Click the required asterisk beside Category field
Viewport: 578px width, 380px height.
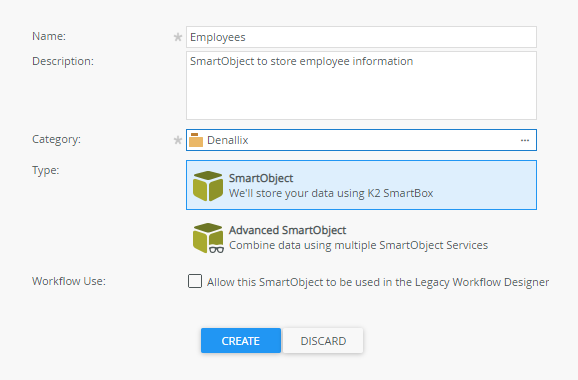coord(178,140)
